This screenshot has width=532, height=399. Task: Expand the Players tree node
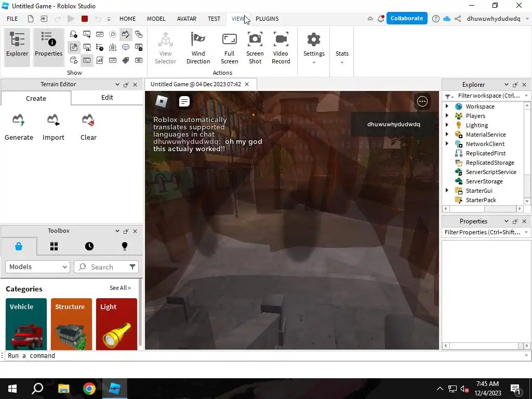tap(447, 116)
